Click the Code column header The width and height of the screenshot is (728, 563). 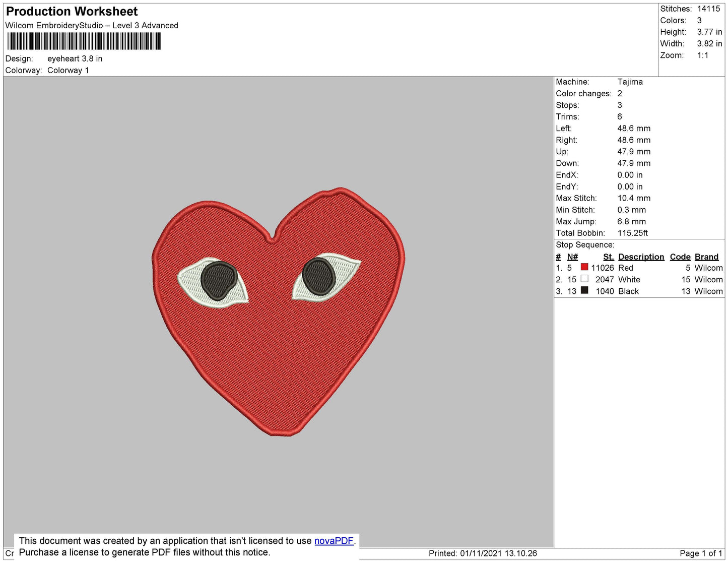pyautogui.click(x=680, y=257)
